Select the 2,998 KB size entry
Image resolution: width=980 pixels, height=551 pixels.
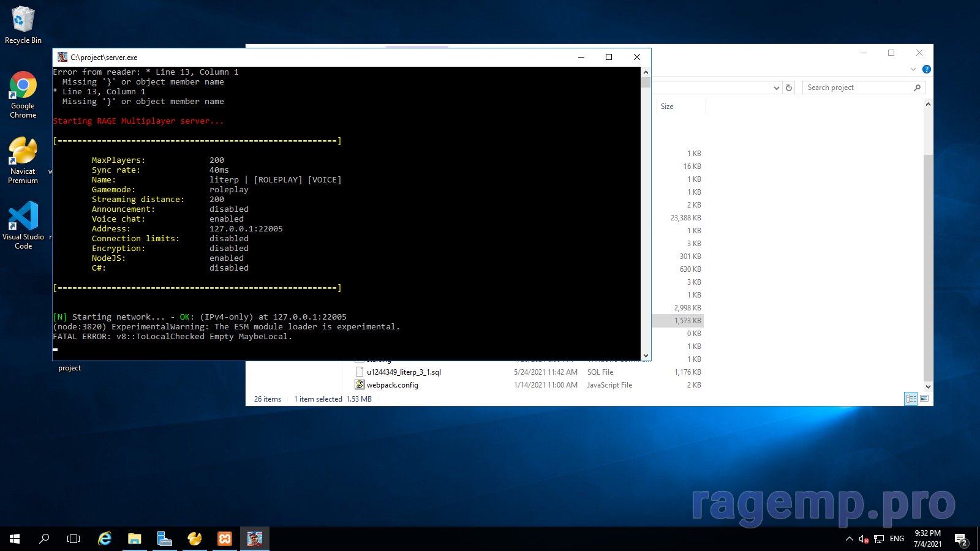coord(687,308)
